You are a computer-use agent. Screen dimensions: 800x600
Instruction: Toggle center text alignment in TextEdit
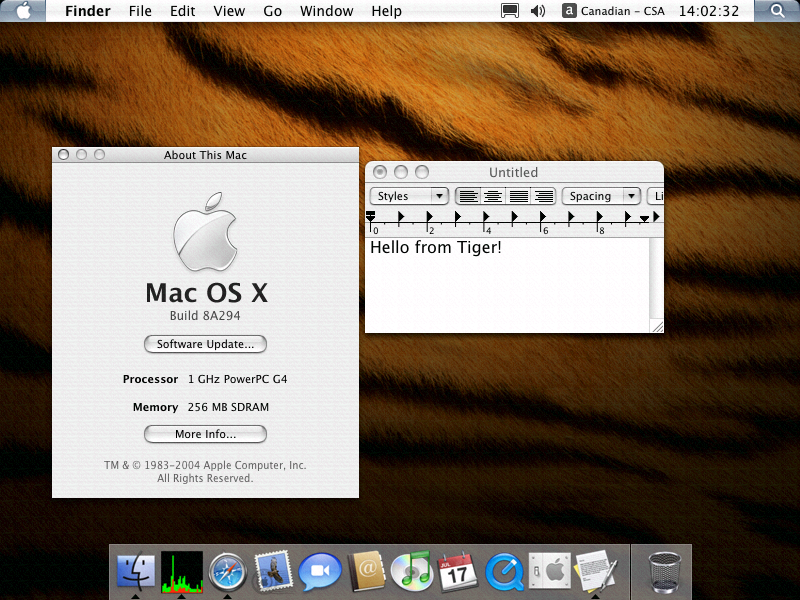point(493,196)
